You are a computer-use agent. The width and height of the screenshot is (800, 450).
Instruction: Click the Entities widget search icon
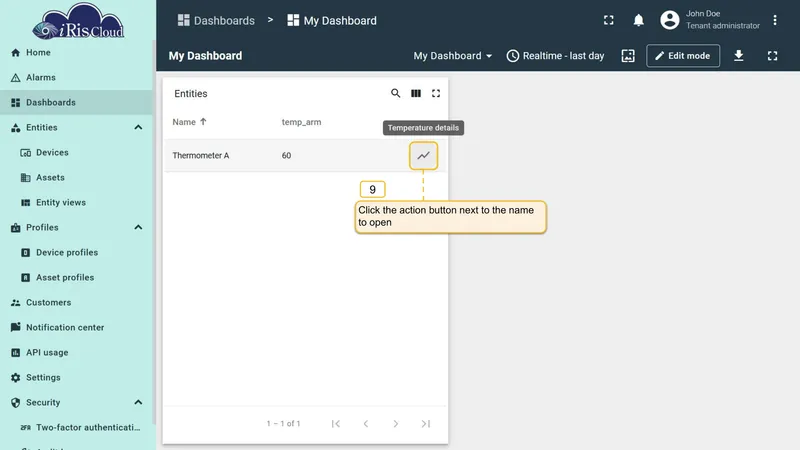click(395, 93)
